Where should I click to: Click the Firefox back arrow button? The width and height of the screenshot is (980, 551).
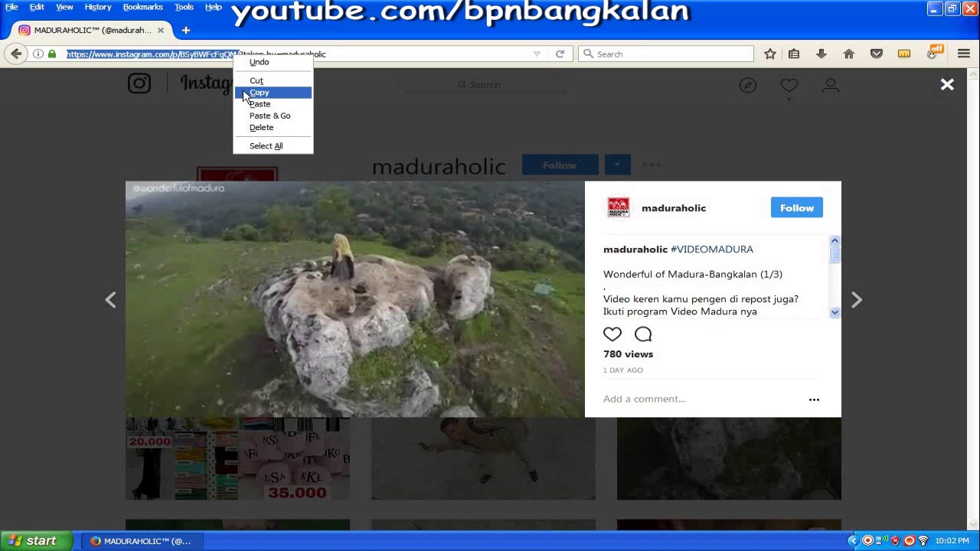pyautogui.click(x=16, y=54)
